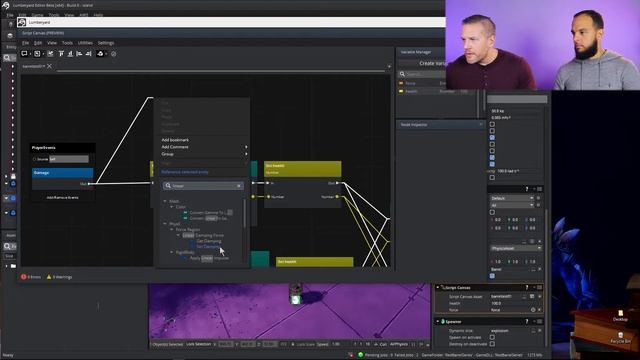
Task: Click the align top toolbar icon
Action: click(61, 53)
